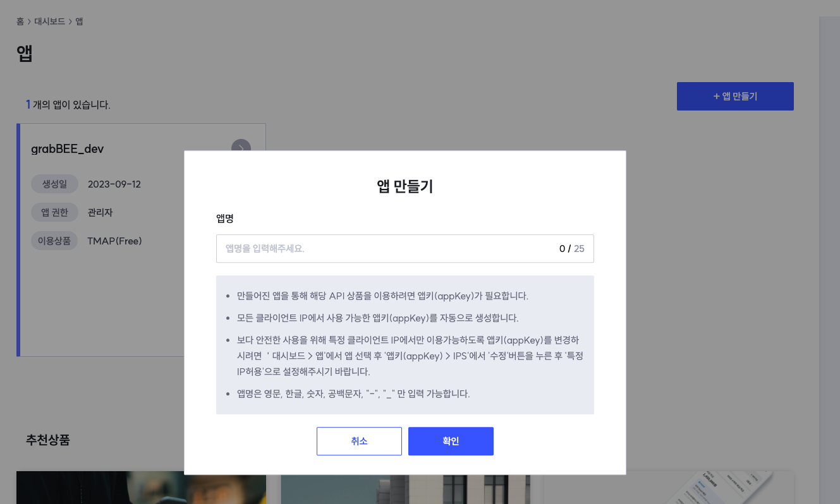This screenshot has height=504, width=840.
Task: Select the 앱 breadcrumb item
Action: tap(79, 21)
